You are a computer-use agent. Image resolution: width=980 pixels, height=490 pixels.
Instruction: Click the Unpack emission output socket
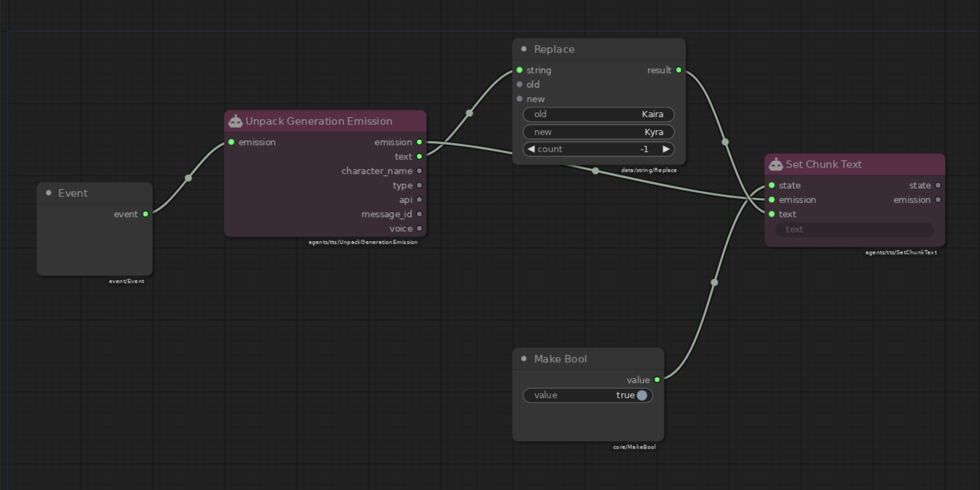coord(419,142)
